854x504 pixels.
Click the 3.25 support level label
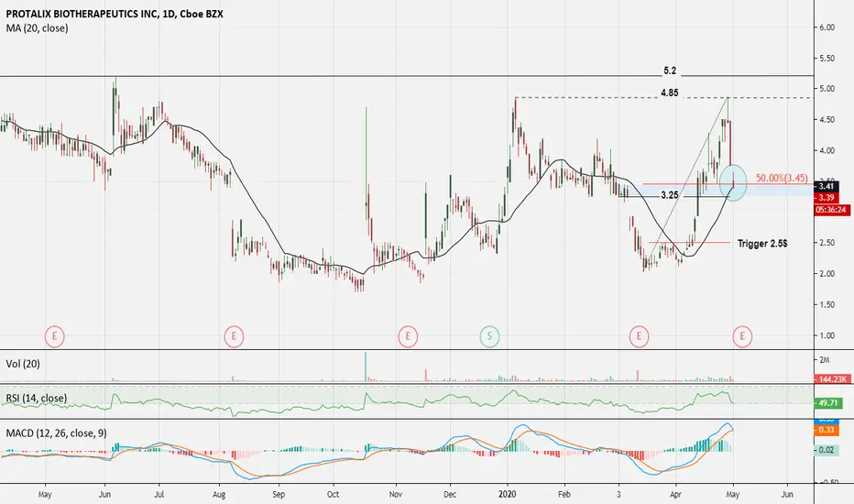(x=670, y=195)
